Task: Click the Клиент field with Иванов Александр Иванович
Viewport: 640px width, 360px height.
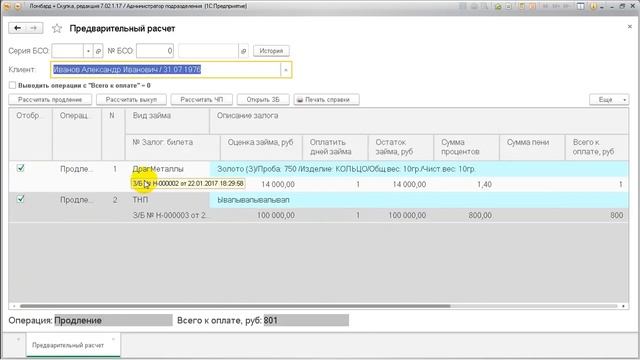Action: click(166, 70)
